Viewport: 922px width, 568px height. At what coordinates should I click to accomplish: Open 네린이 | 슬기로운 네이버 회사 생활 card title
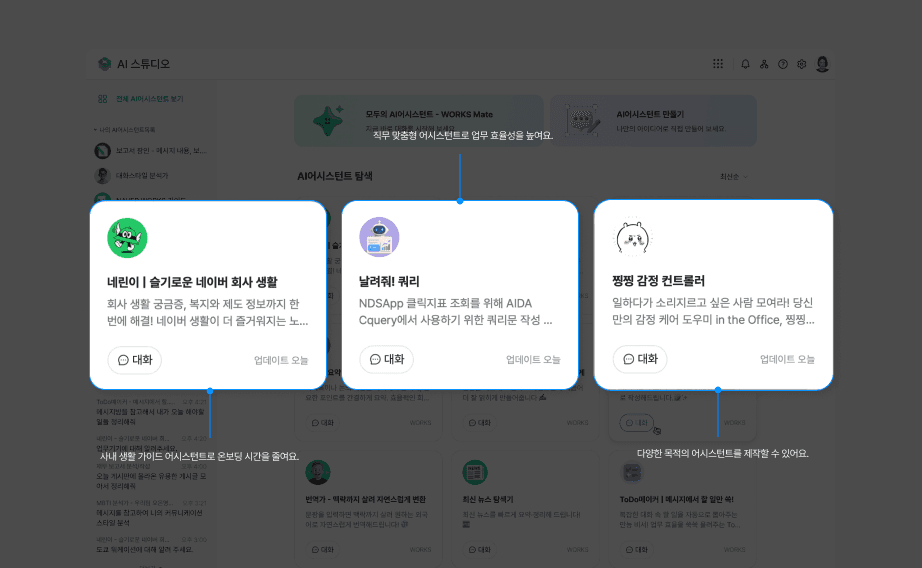192,282
